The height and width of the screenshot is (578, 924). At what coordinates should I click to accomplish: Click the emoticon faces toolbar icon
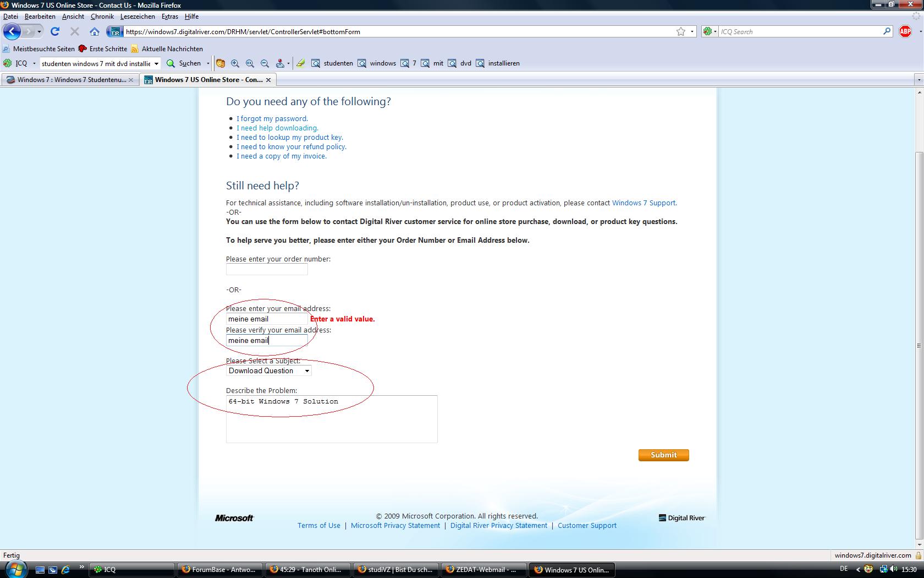tap(221, 63)
